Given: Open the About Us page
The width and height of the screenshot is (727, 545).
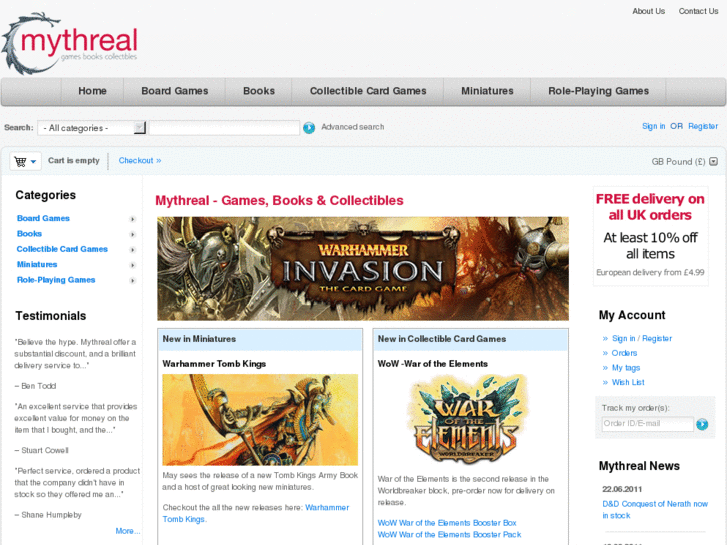Looking at the screenshot, I should (648, 11).
